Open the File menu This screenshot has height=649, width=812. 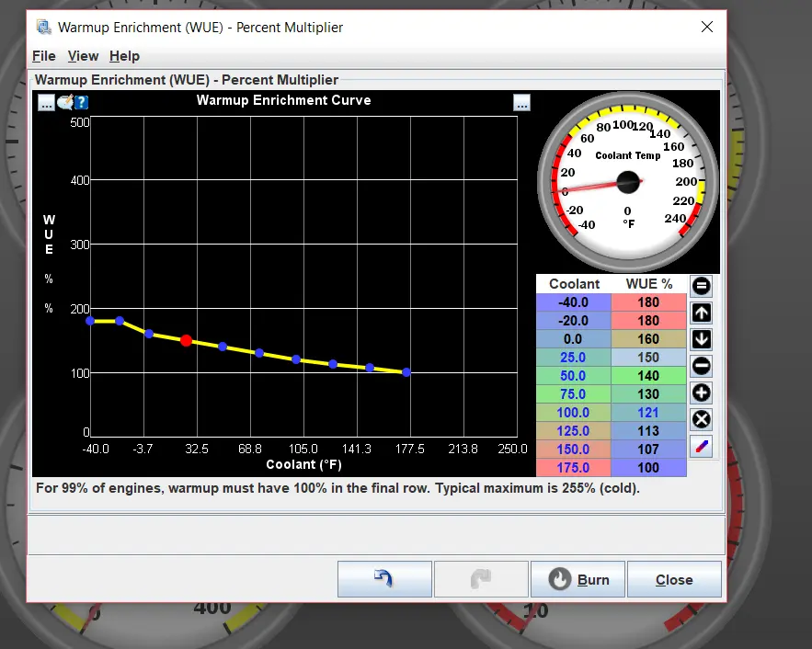click(43, 56)
